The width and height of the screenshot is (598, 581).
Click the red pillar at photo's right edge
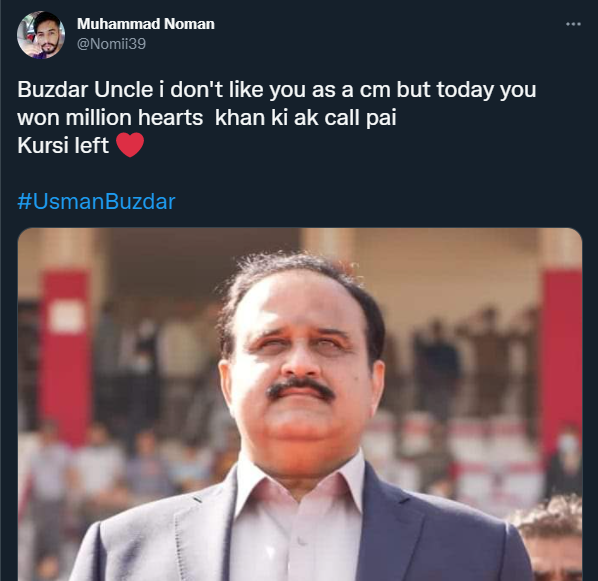point(561,357)
